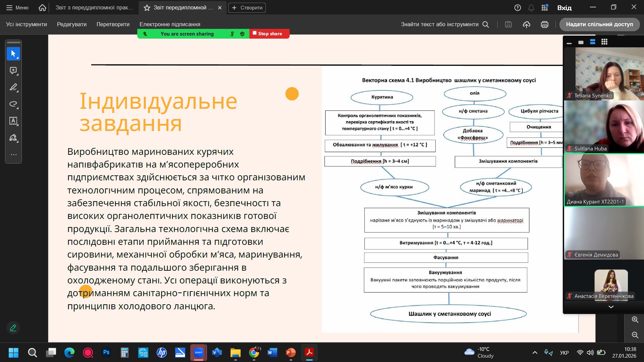Switch to the Звіт з переддипломної практики tab

click(x=94, y=8)
